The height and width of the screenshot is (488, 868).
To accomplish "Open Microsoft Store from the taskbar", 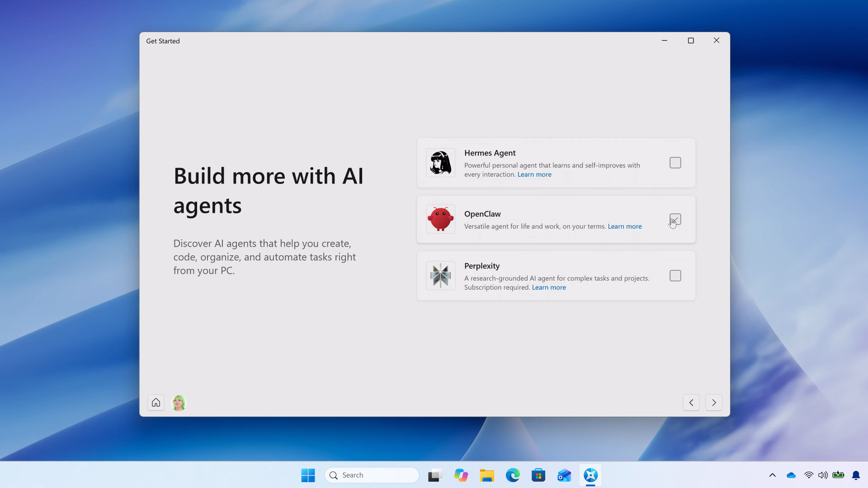I will tap(538, 475).
